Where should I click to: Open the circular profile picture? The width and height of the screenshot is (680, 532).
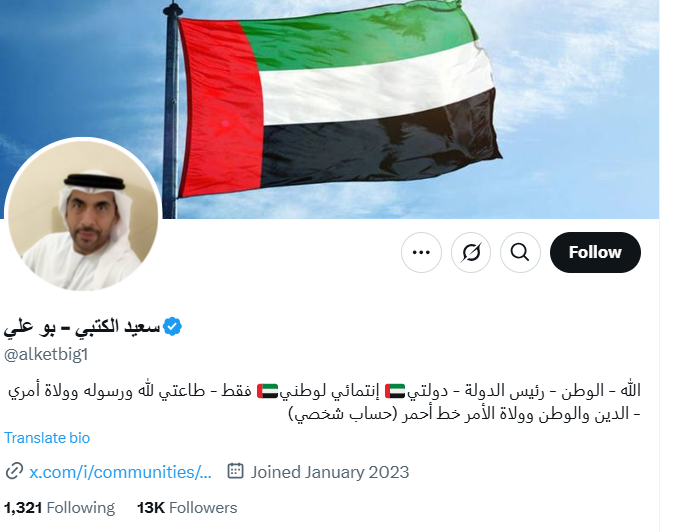click(83, 217)
